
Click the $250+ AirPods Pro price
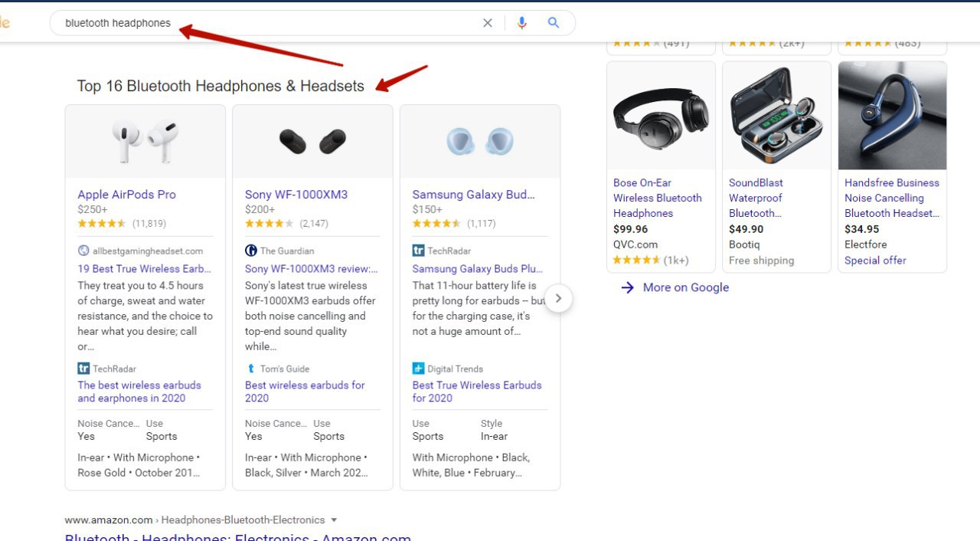tap(93, 209)
